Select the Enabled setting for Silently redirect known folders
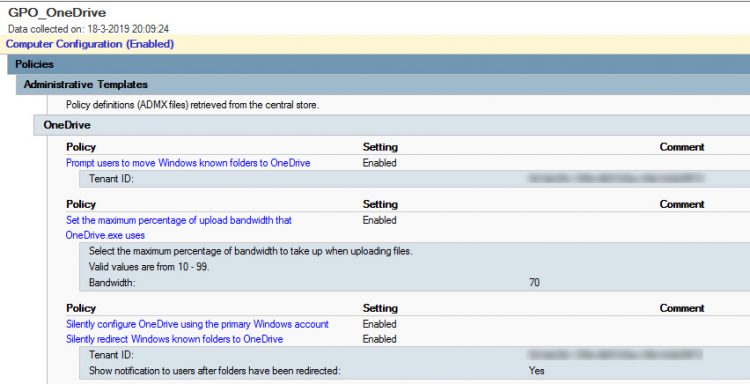 tap(379, 339)
